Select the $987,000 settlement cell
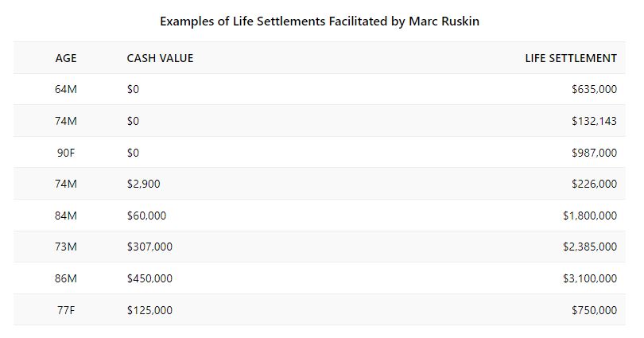 593,153
